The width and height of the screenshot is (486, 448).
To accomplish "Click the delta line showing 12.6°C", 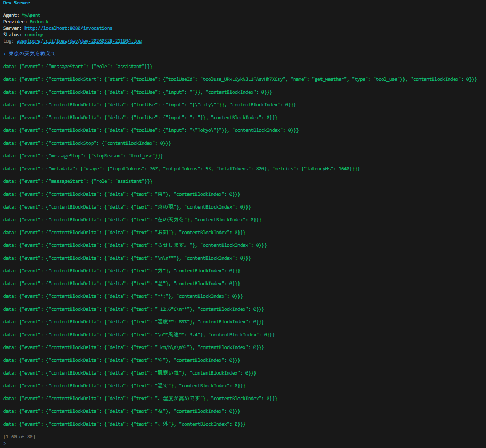I will 133,309.
